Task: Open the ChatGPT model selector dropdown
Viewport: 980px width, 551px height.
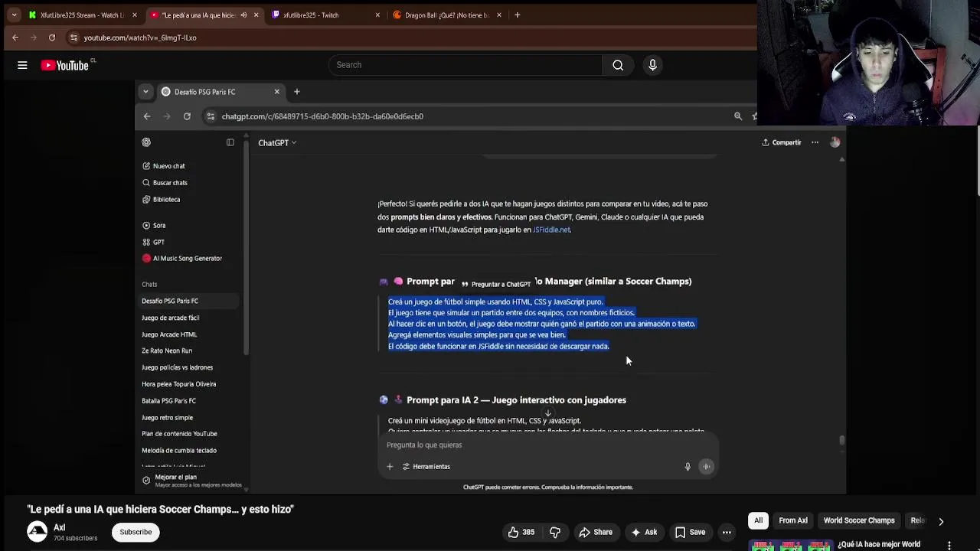Action: click(x=277, y=143)
